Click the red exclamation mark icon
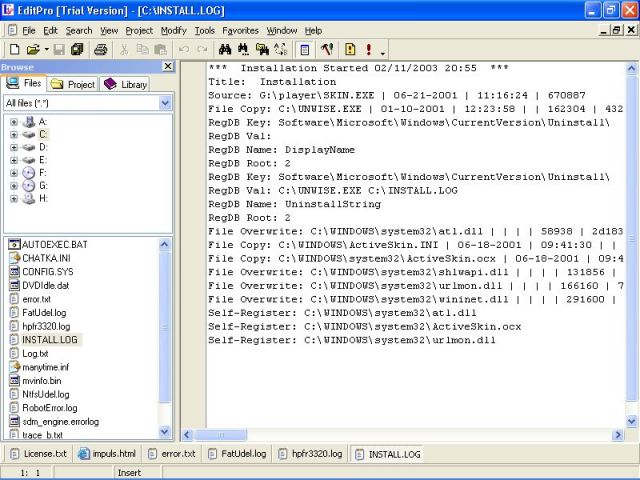This screenshot has width=640, height=480. pyautogui.click(x=369, y=49)
